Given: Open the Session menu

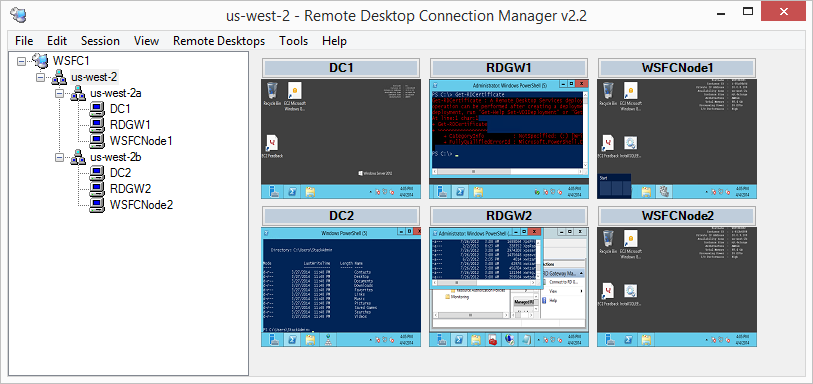Looking at the screenshot, I should [100, 41].
